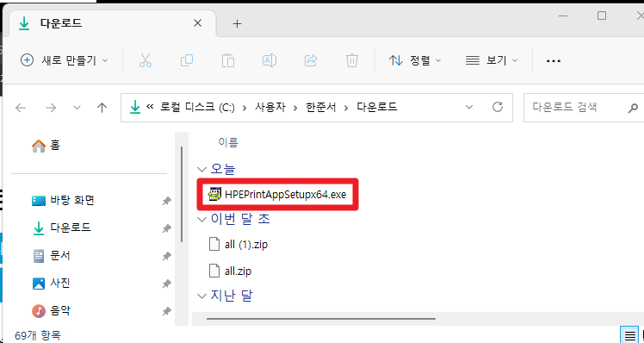
Task: Click the « overflow chevron in address bar
Action: pyautogui.click(x=150, y=108)
